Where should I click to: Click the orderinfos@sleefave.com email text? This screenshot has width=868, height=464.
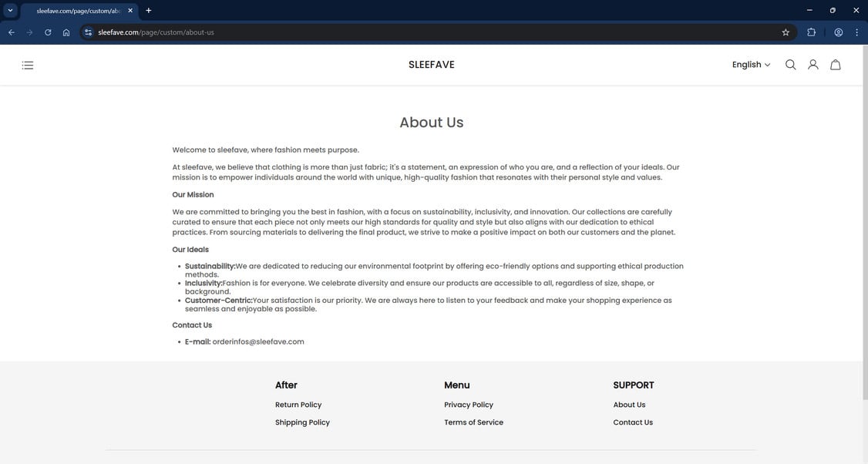tap(258, 341)
